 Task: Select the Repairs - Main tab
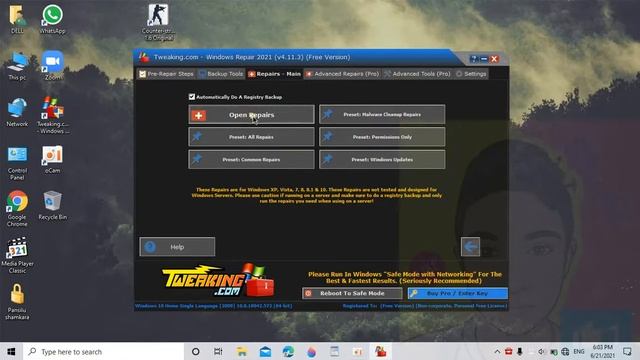274,74
